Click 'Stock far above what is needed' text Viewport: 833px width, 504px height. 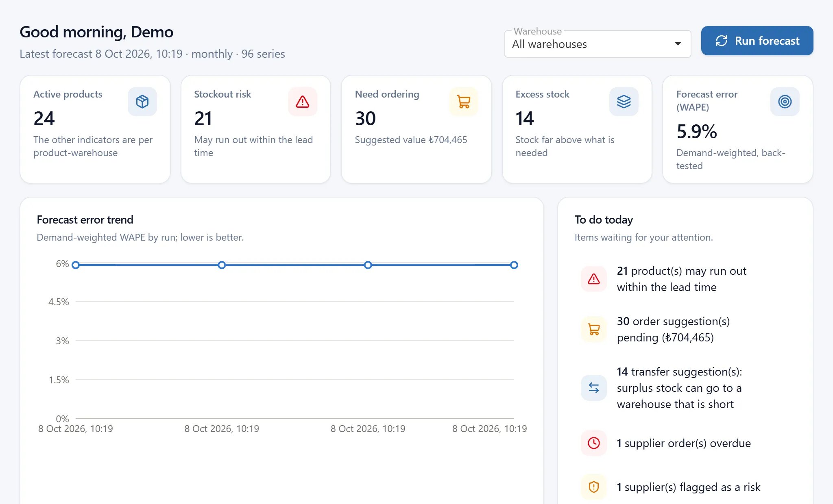565,146
